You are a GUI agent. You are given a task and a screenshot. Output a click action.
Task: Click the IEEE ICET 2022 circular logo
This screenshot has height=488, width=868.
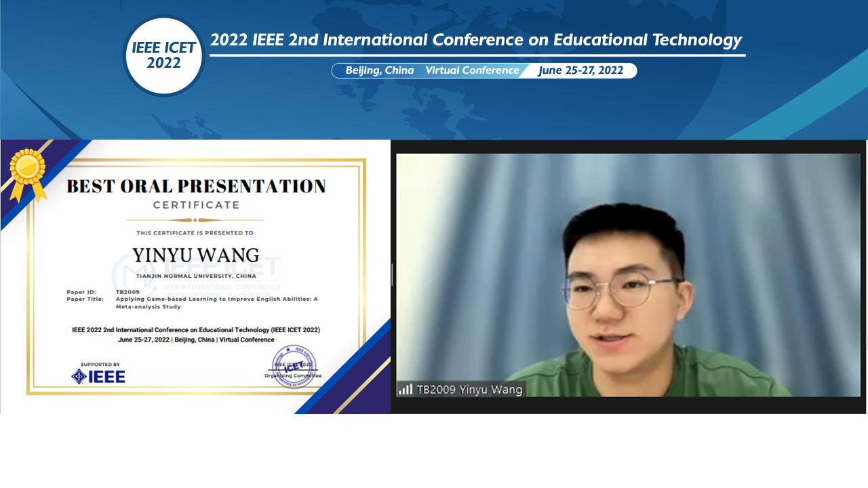[163, 56]
